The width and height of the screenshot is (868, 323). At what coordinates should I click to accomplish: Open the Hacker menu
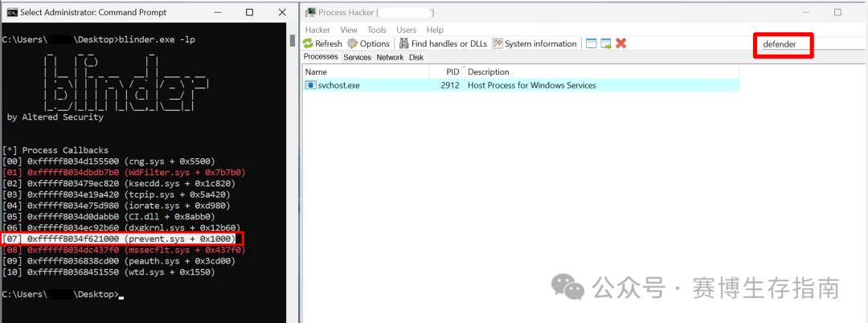pos(317,30)
